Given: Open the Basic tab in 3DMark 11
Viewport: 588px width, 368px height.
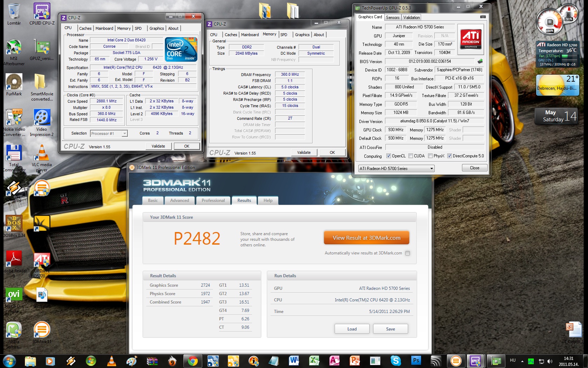Looking at the screenshot, I should 153,200.
